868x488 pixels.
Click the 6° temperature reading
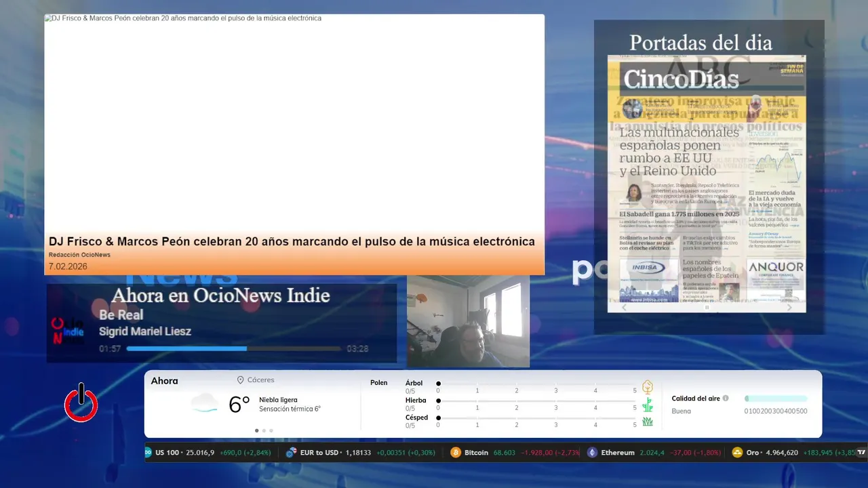(x=239, y=405)
